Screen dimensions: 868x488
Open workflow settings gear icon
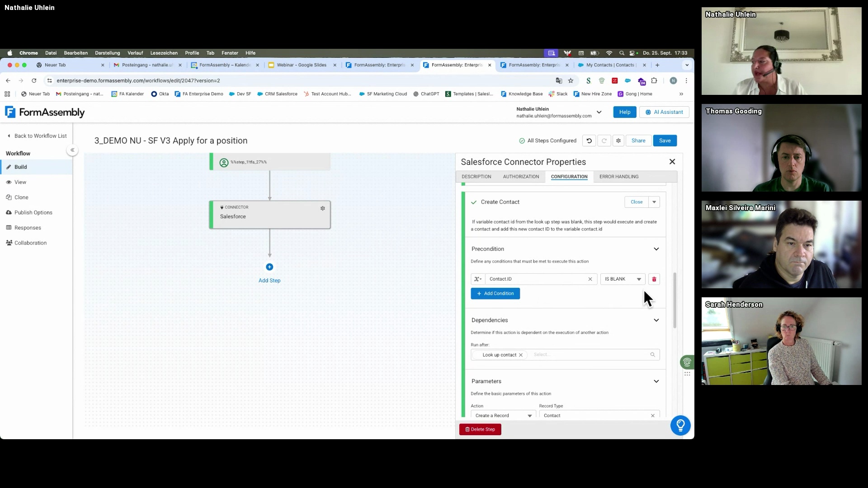(618, 141)
